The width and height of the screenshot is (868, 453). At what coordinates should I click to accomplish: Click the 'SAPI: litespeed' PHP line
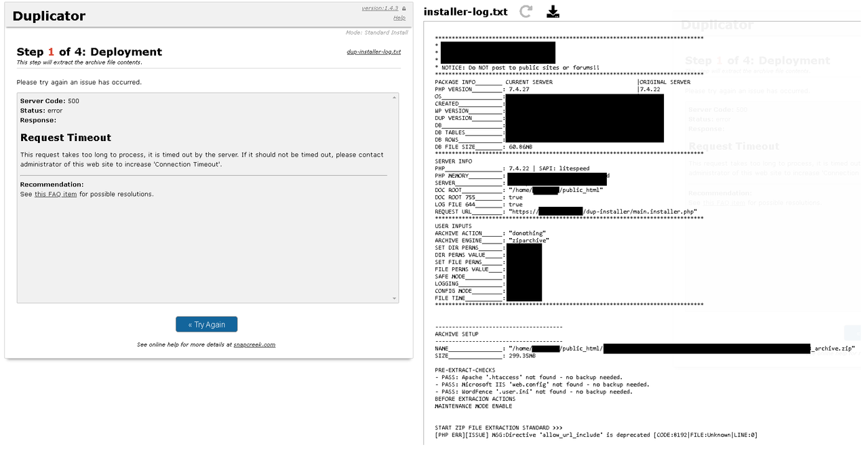coord(513,168)
